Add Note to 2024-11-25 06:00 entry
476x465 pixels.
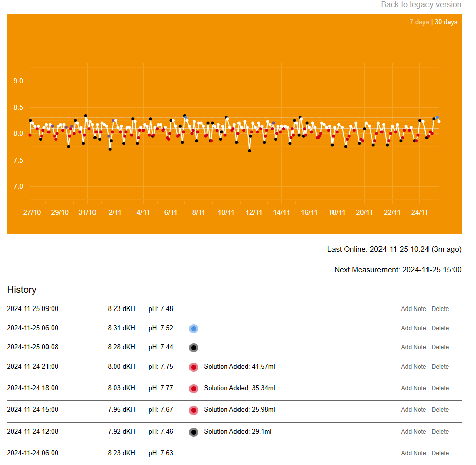[x=413, y=328]
